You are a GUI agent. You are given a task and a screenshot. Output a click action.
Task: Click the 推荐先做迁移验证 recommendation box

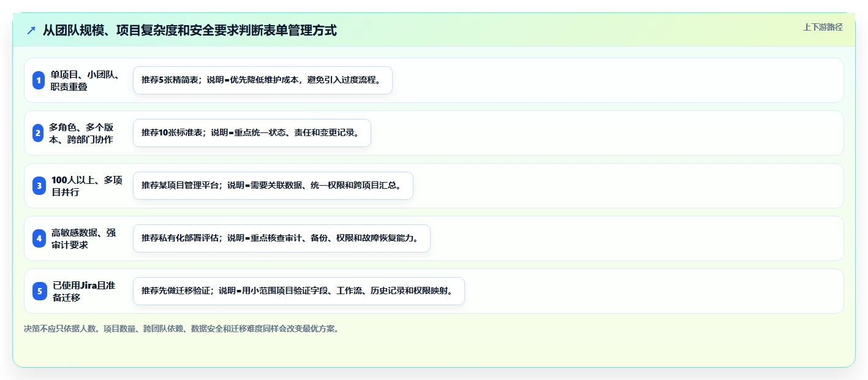[x=299, y=291]
